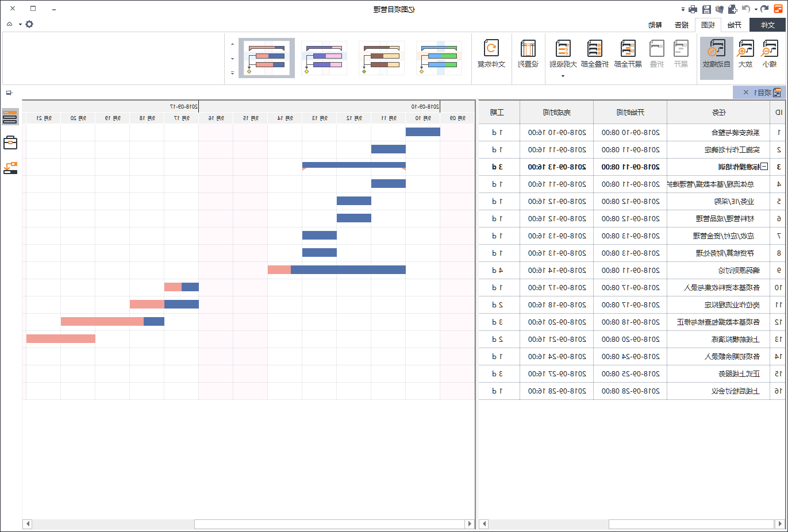The height and width of the screenshot is (532, 788).
Task: Move theme gallery up one row
Action: pos(232,44)
